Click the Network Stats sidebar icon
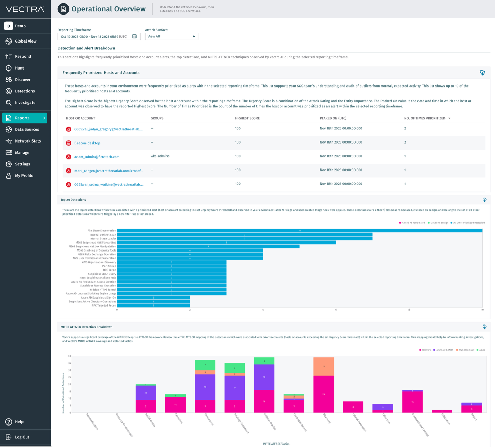 point(9,141)
